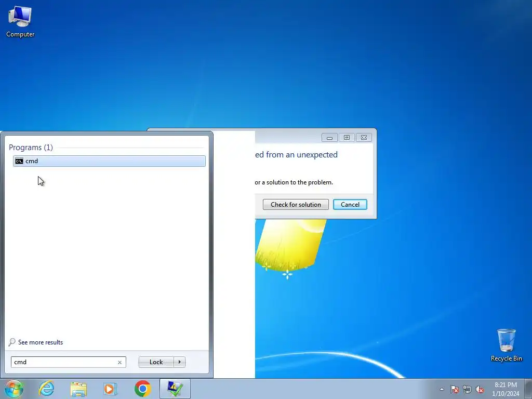Image resolution: width=532 pixels, height=399 pixels.
Task: Close the error dialog window
Action: click(364, 137)
